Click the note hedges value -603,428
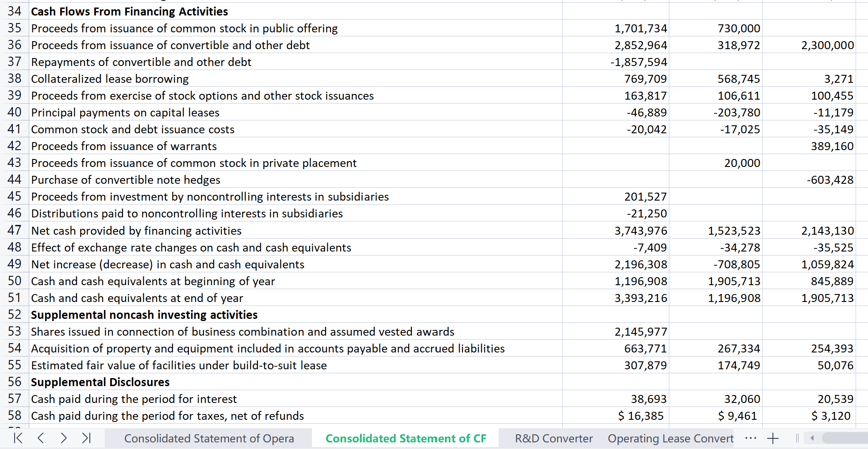 click(830, 180)
